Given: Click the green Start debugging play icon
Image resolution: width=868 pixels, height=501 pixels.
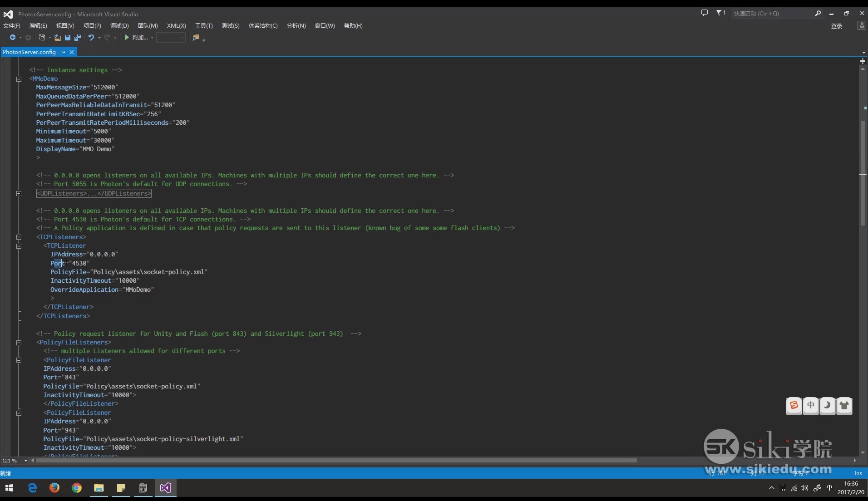Looking at the screenshot, I should point(127,38).
